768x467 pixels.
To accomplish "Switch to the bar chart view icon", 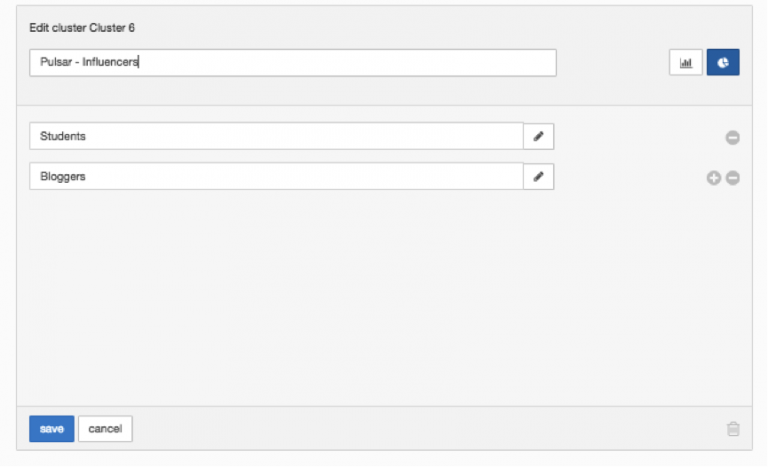I will click(x=686, y=63).
